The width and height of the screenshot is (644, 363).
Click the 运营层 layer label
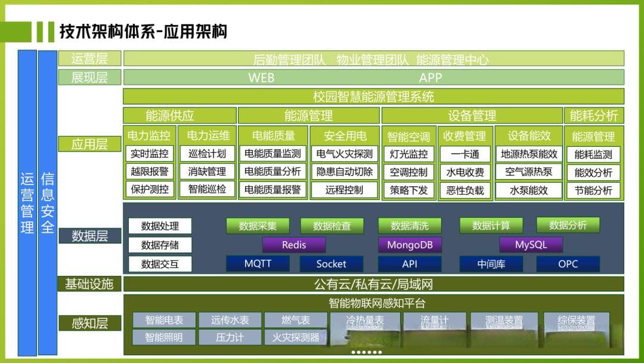tap(89, 59)
